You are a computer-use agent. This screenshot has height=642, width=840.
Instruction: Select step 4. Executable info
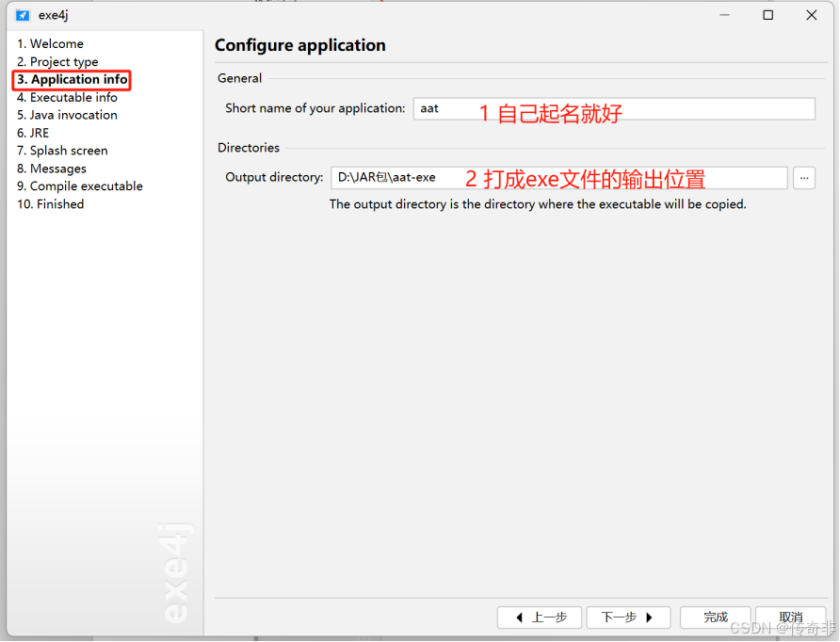point(67,97)
